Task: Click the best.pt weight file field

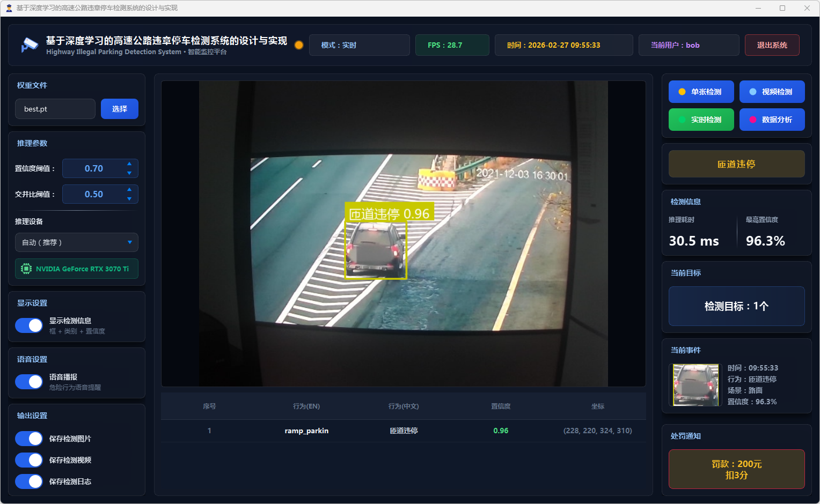Action: pyautogui.click(x=55, y=109)
